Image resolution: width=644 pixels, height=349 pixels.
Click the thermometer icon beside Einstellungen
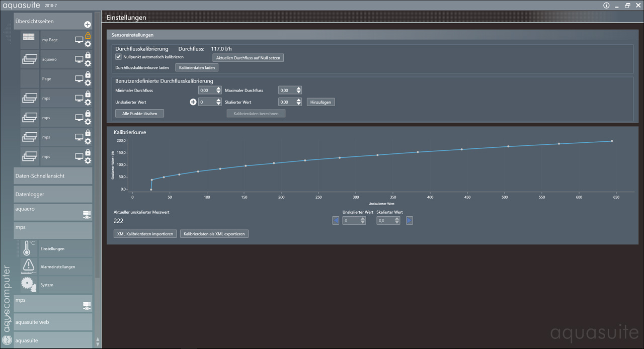tap(29, 248)
